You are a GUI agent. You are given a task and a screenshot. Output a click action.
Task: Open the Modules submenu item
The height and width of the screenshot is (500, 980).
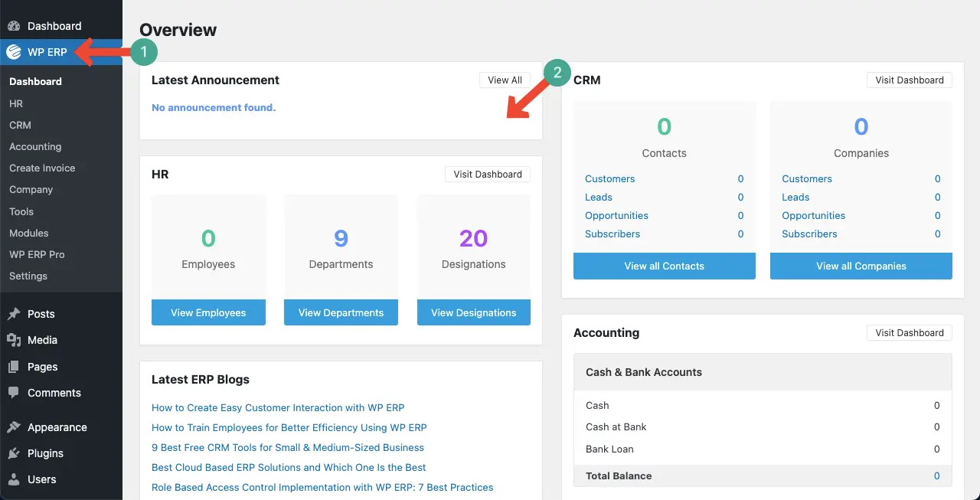point(29,233)
